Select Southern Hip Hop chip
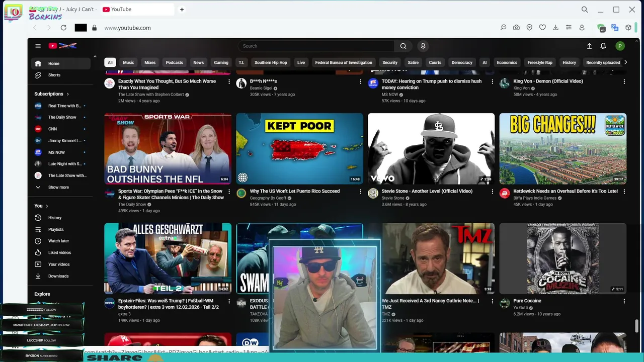 [271, 62]
